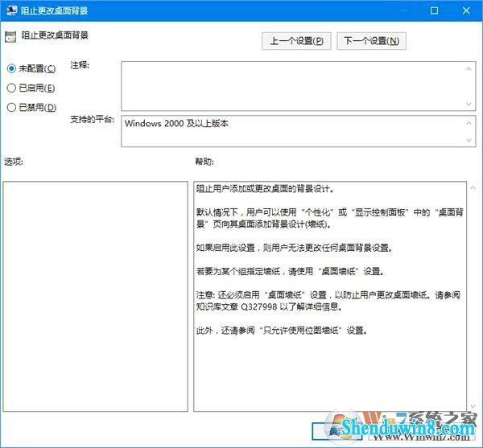
Task: Click the title bar policy window icon
Action: 12,10
